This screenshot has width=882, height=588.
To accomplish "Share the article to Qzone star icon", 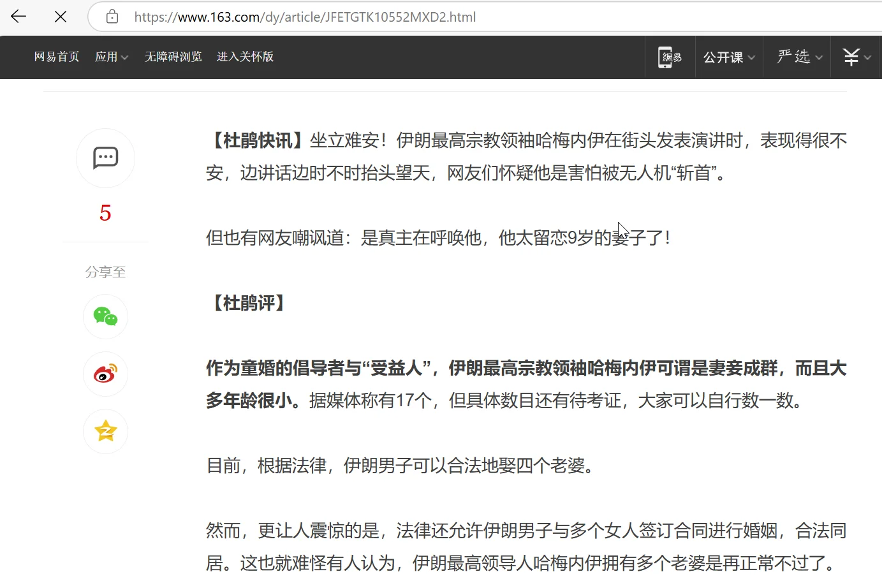I will [105, 431].
